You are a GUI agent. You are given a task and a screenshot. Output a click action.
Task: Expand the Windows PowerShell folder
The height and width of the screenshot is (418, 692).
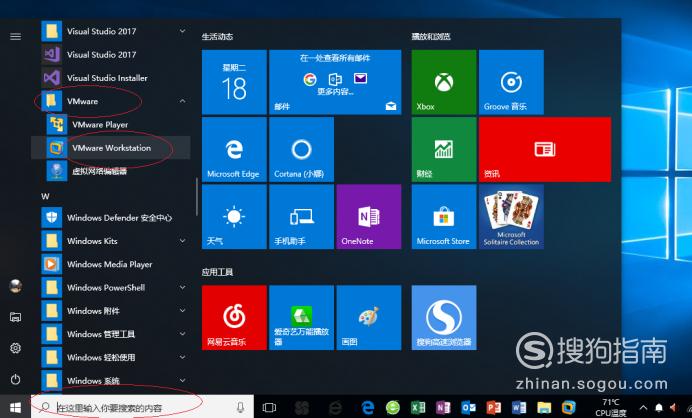(182, 287)
